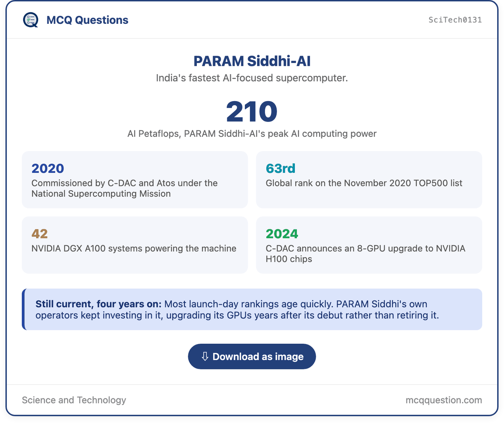Select the 2024 H100 upgrade card

(x=369, y=245)
